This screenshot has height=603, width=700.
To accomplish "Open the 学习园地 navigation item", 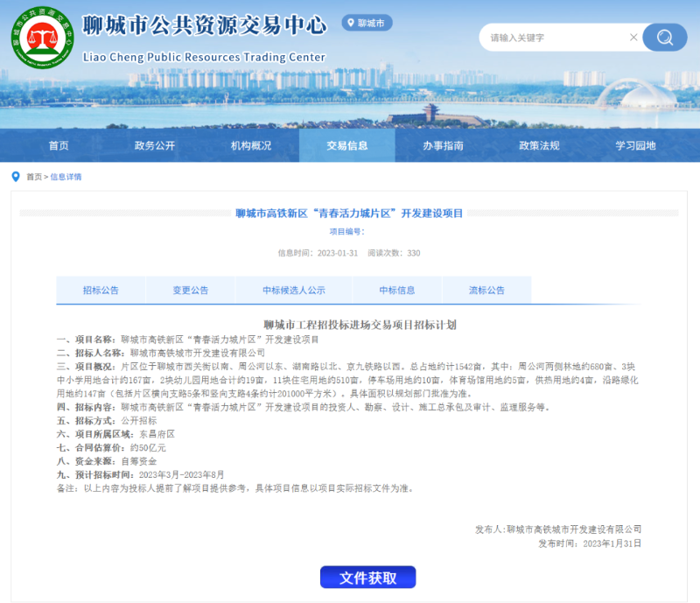I will pyautogui.click(x=635, y=146).
